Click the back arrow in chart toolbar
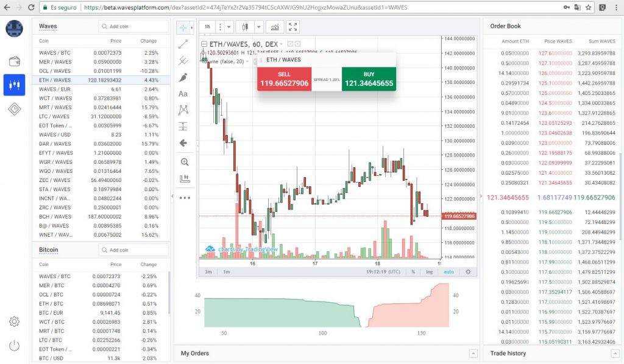 coord(183,143)
